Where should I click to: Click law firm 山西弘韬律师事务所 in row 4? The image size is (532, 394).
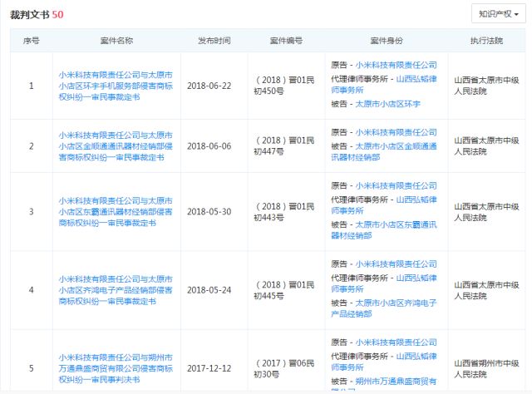(x=384, y=283)
